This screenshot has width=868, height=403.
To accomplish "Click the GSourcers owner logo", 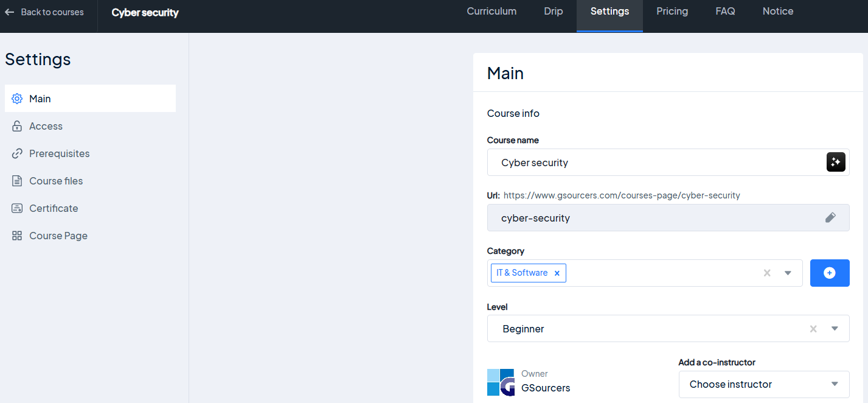I will point(501,382).
